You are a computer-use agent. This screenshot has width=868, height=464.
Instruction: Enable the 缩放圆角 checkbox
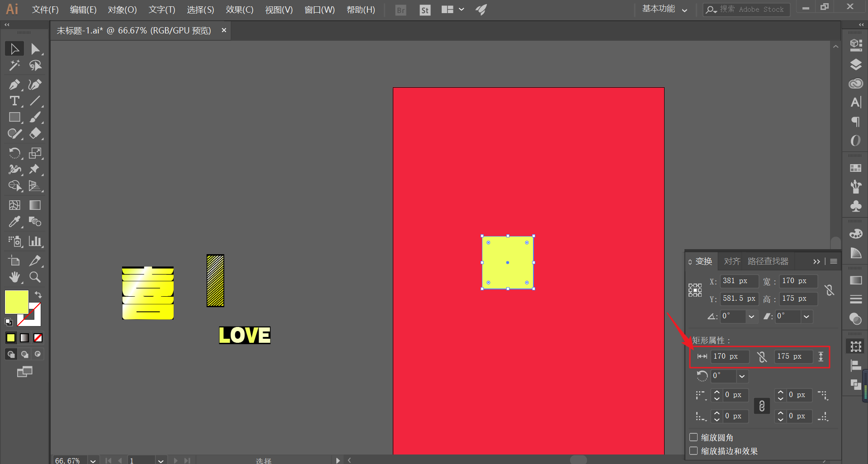(x=693, y=437)
